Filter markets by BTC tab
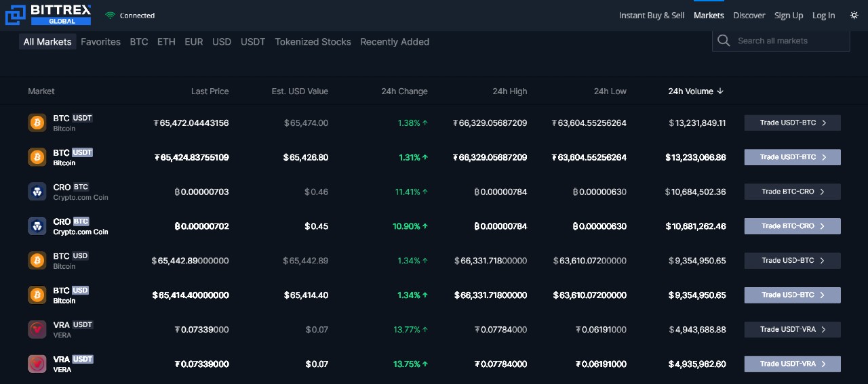The width and height of the screenshot is (868, 384). pyautogui.click(x=139, y=41)
